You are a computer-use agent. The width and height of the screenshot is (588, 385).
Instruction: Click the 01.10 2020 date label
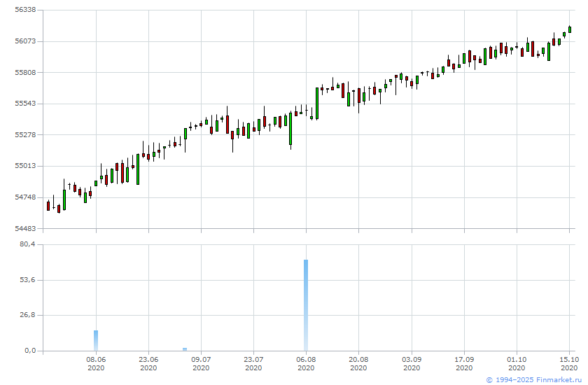[x=517, y=363]
